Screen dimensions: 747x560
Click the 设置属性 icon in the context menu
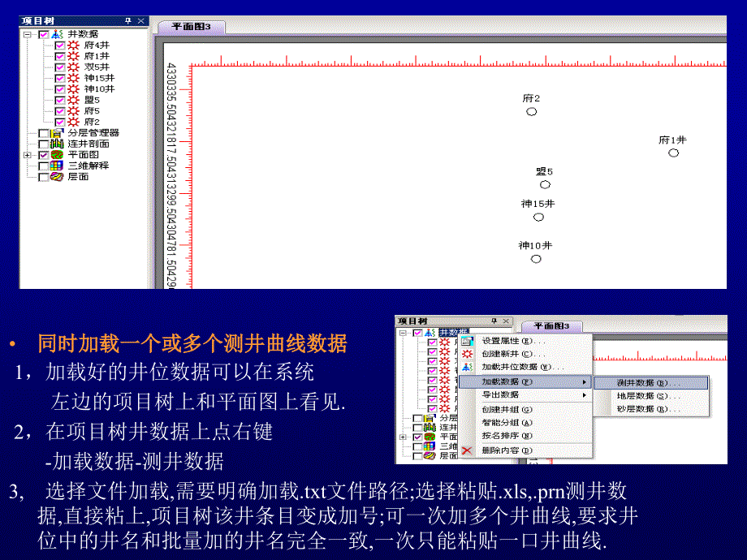[467, 341]
